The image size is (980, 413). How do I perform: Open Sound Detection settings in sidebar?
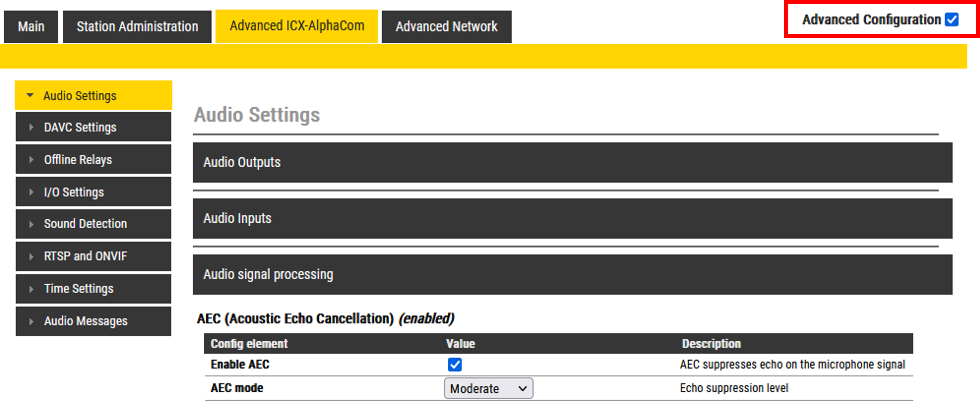pos(86,224)
